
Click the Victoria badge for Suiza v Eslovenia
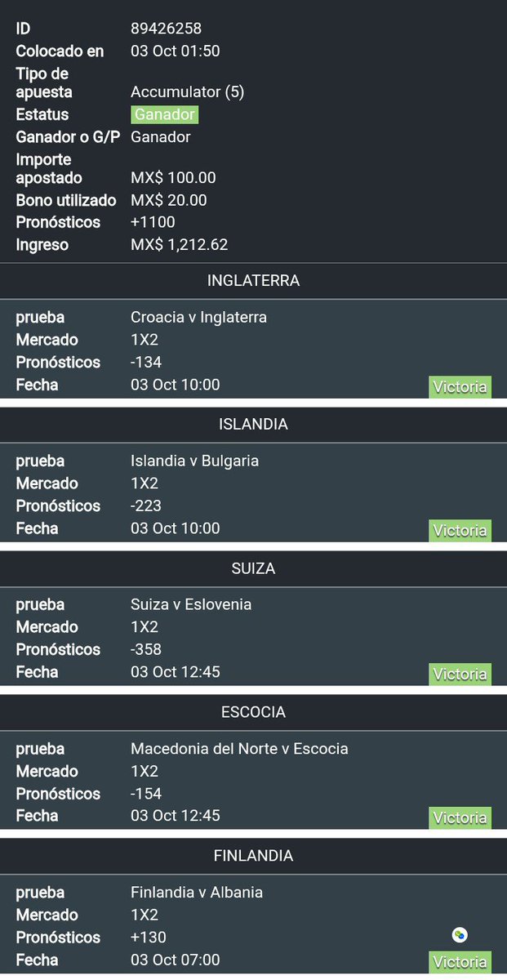coord(460,675)
